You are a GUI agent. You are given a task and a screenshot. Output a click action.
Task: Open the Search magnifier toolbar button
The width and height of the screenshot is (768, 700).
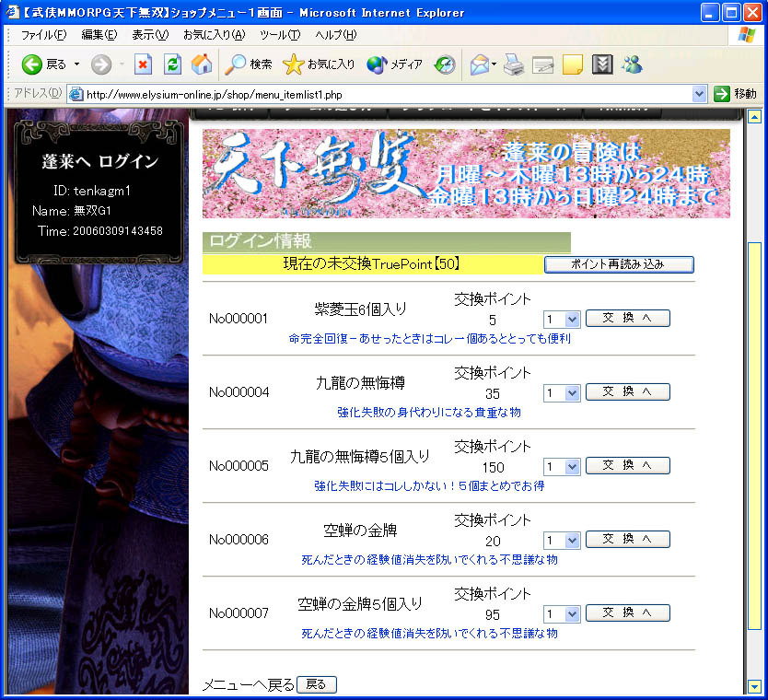click(x=249, y=64)
